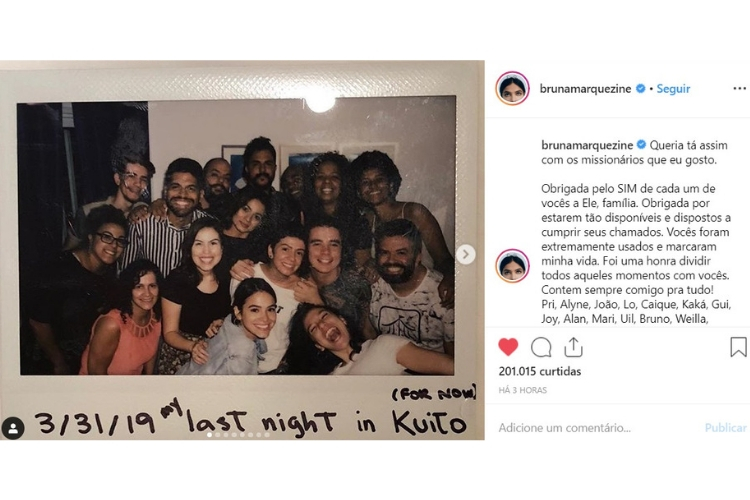
Task: Click the polaroid group photo
Action: point(237,237)
